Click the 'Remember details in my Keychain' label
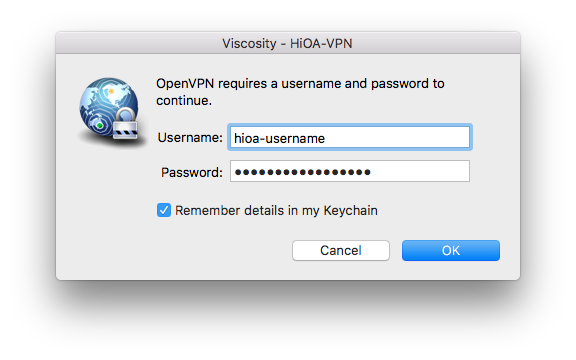 [276, 210]
